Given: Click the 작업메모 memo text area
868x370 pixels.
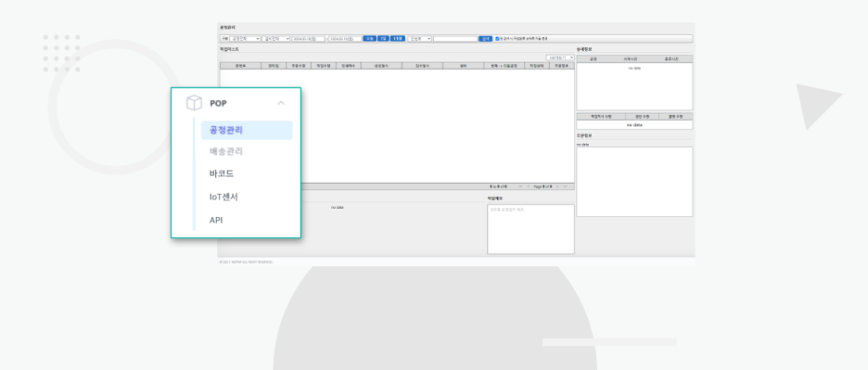Looking at the screenshot, I should click(x=530, y=229).
